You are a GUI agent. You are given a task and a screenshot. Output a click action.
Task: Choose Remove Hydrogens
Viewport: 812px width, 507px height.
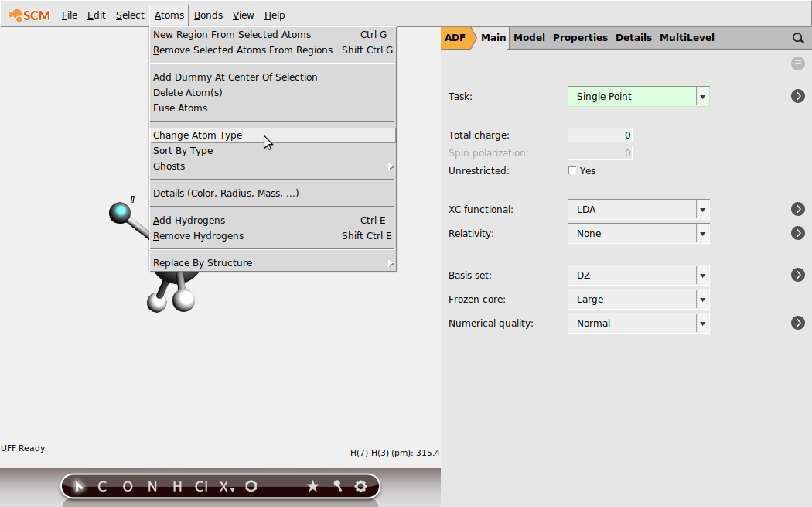tap(273, 236)
